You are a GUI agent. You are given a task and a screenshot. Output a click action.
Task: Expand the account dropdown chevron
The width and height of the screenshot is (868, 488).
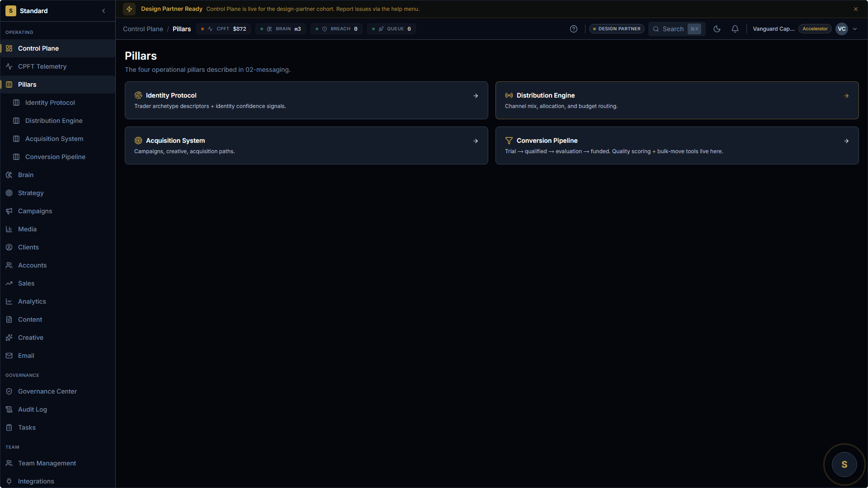point(855,29)
